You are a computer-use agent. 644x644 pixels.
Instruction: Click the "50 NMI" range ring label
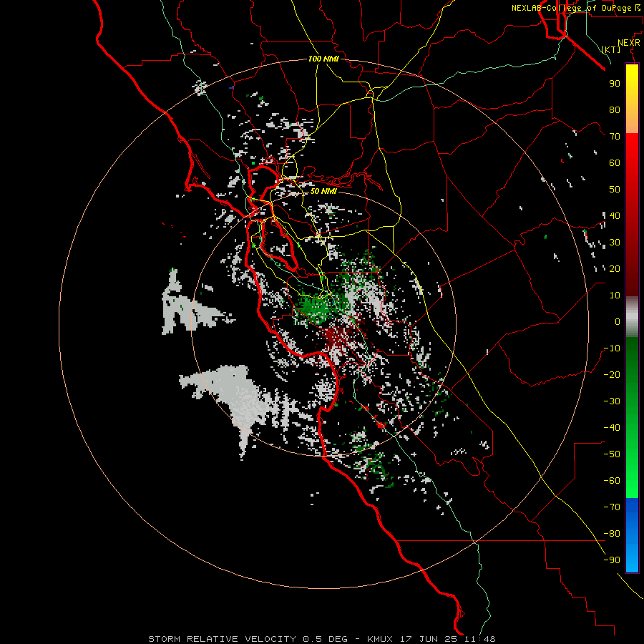323,191
